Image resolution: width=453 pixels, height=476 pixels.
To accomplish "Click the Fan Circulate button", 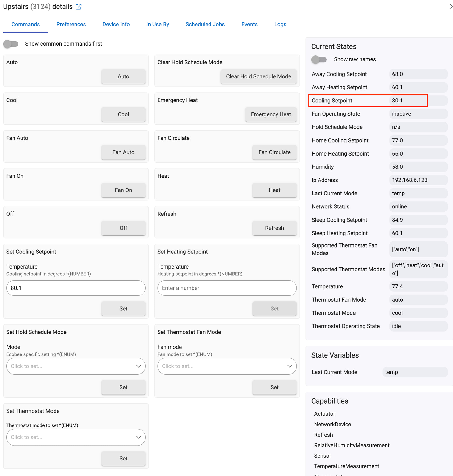I will pos(274,152).
